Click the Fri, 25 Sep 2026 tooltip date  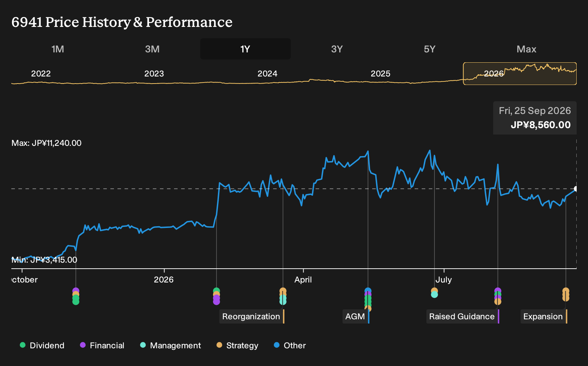(x=535, y=111)
